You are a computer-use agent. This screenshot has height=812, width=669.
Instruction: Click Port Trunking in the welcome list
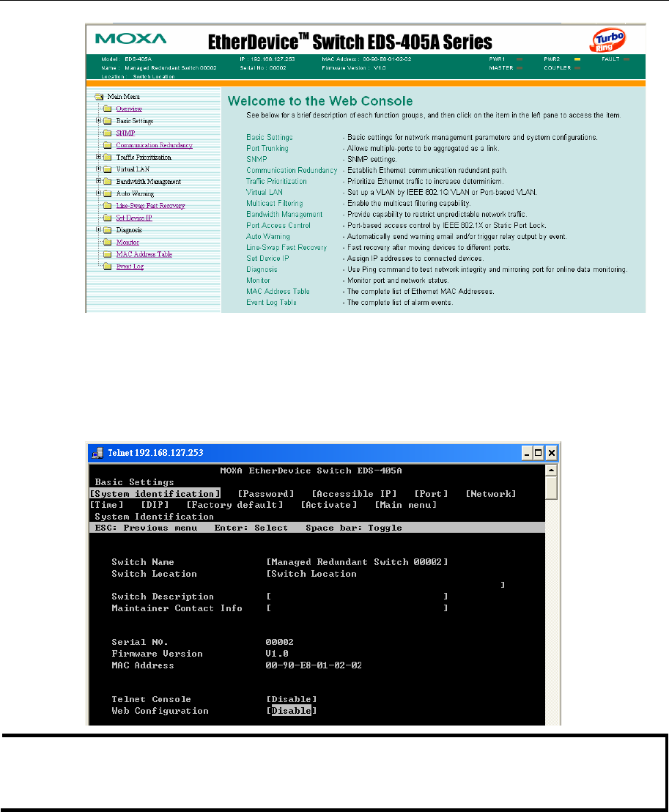(x=267, y=148)
